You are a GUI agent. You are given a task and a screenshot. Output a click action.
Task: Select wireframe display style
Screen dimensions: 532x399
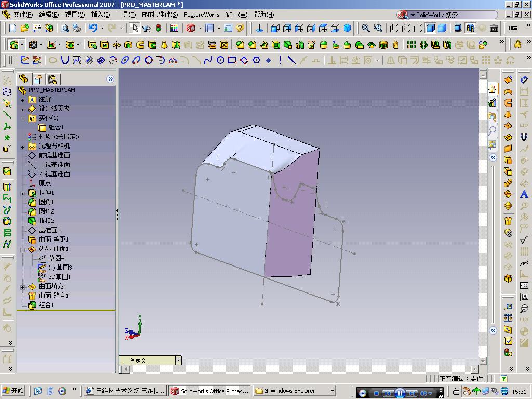coord(394,28)
